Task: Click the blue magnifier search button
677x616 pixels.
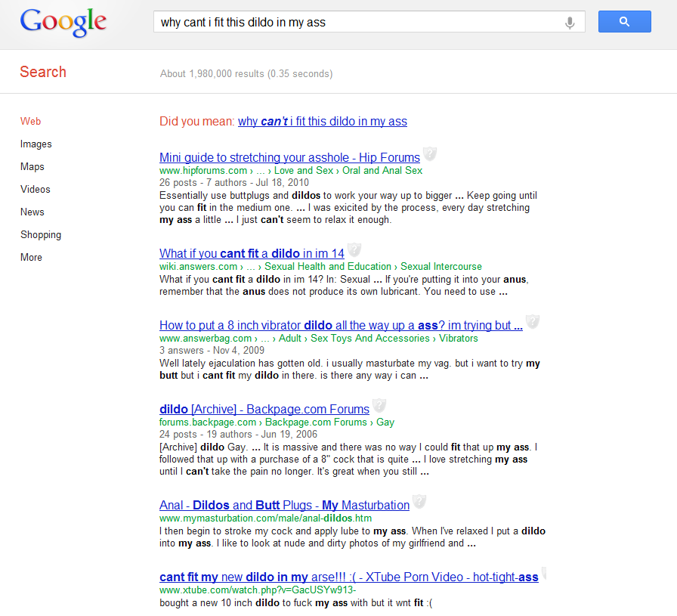Action: 624,22
